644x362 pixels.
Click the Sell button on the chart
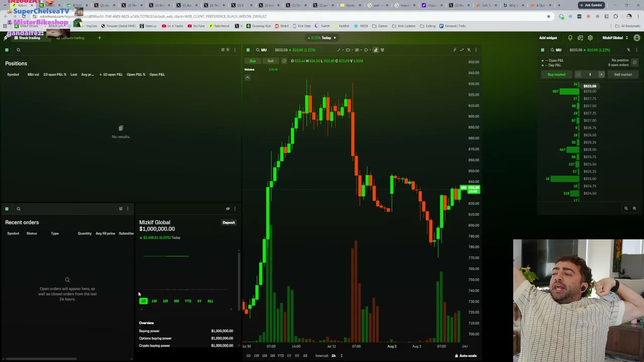point(270,61)
